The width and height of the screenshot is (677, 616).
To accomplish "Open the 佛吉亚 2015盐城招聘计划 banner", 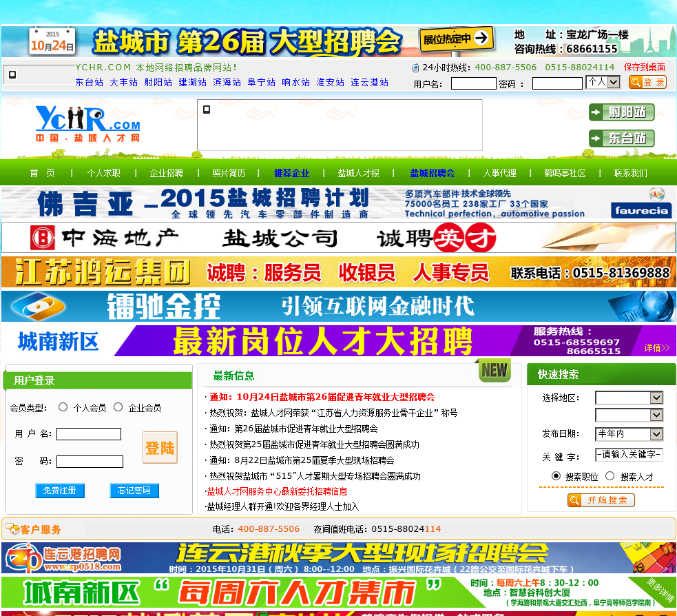I will (x=339, y=203).
